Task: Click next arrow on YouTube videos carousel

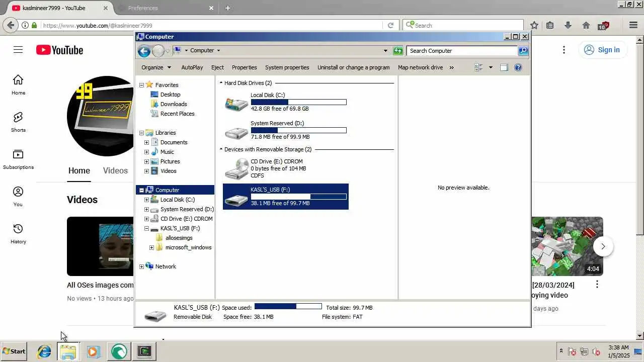Action: pyautogui.click(x=603, y=246)
